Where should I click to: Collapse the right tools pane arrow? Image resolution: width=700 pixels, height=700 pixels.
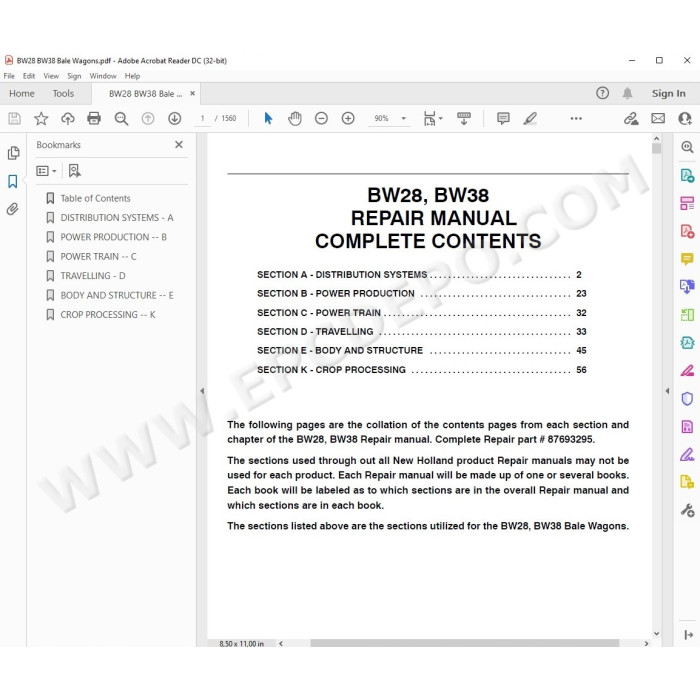coord(667,391)
